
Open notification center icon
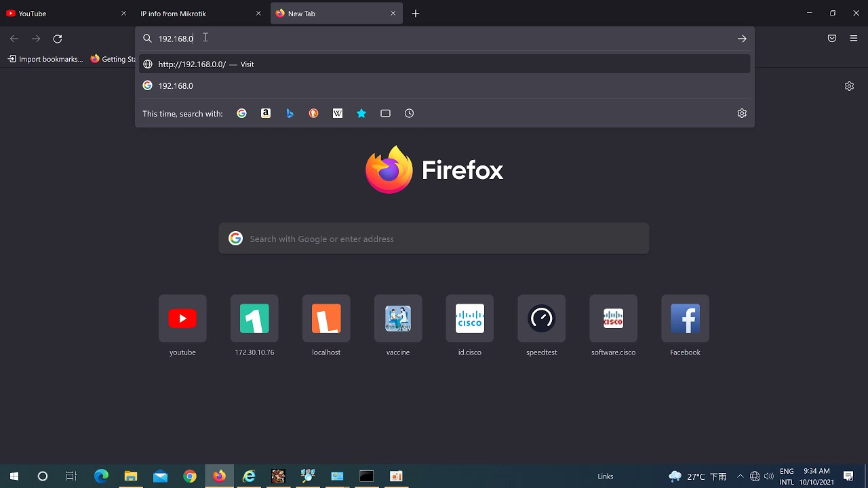pyautogui.click(x=848, y=476)
